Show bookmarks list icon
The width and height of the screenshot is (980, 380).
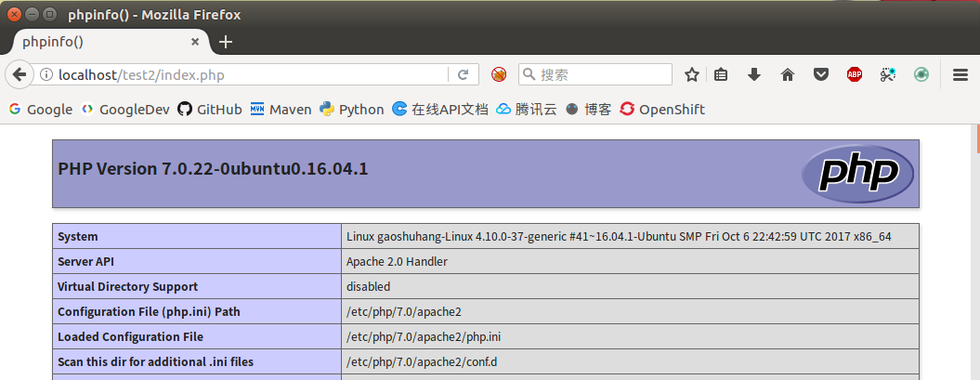[x=722, y=74]
